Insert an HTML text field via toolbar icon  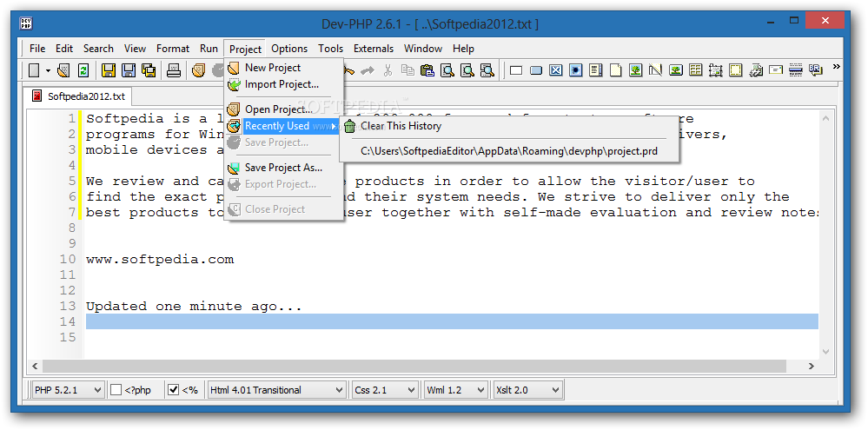tap(516, 70)
